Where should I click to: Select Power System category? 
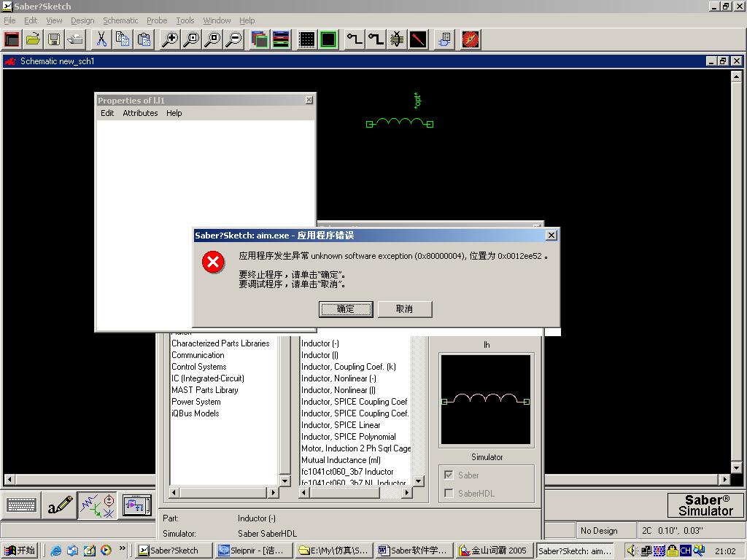[196, 402]
